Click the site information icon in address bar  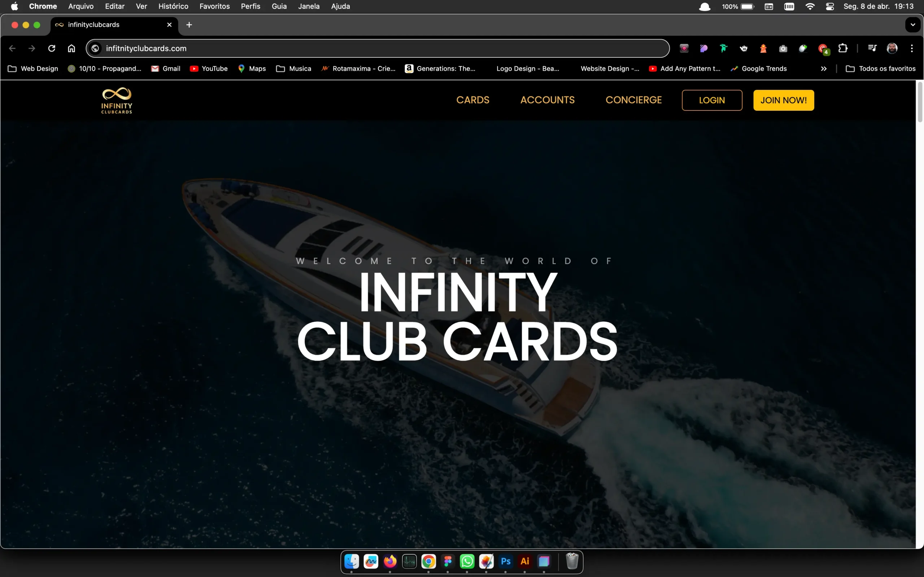coord(95,48)
